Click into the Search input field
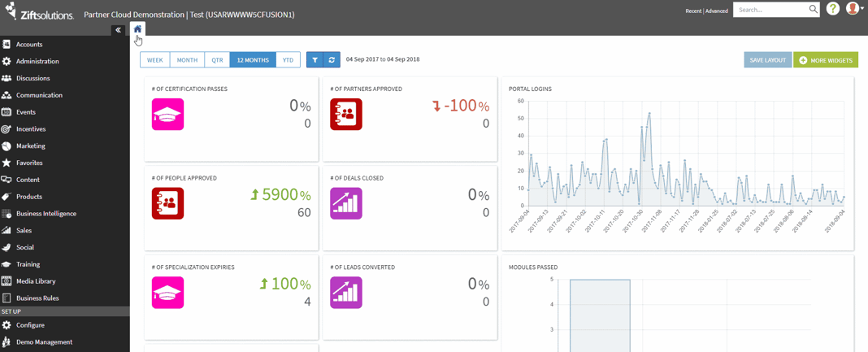The height and width of the screenshot is (352, 868). (x=770, y=10)
